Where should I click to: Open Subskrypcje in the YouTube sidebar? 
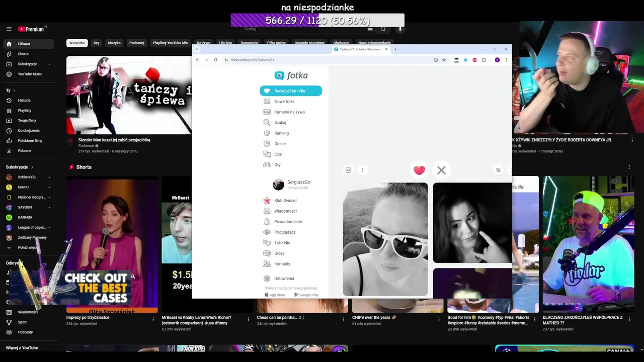[29, 64]
